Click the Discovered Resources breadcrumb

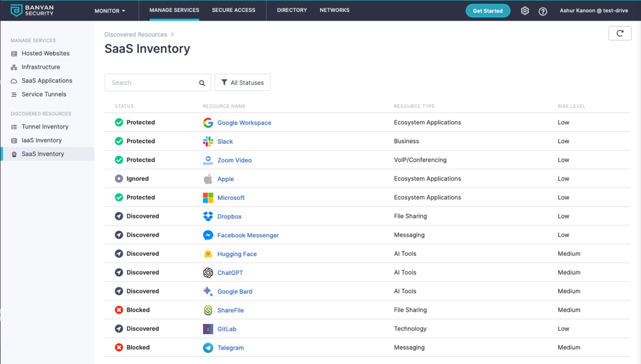(135, 34)
